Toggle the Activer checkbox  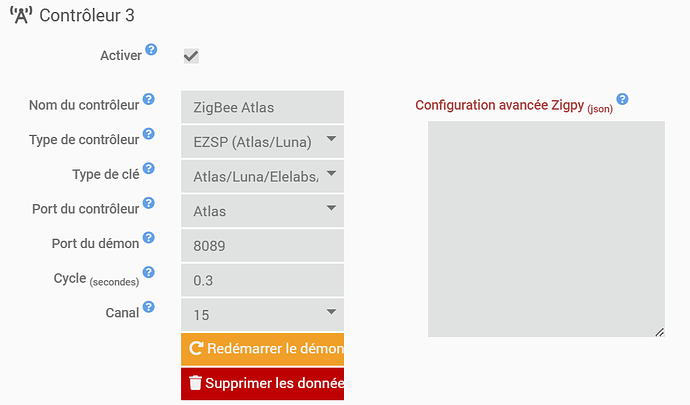tap(191, 57)
